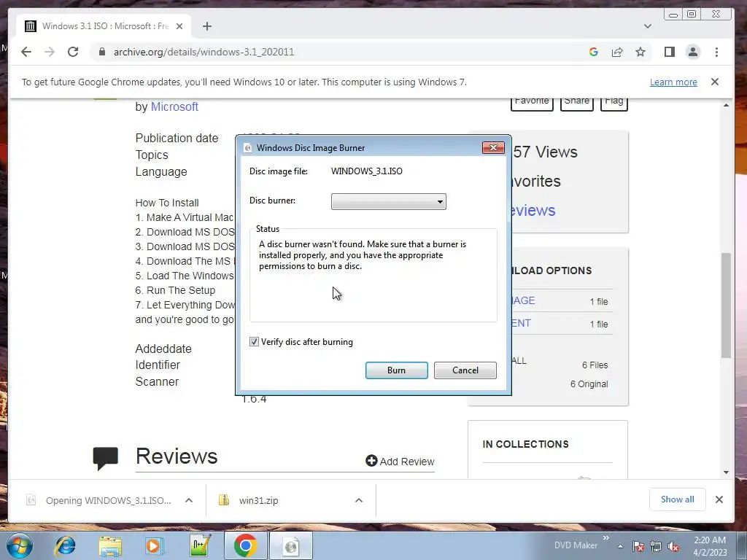Open a new Chrome tab
Image resolution: width=747 pixels, height=560 pixels.
[x=206, y=26]
